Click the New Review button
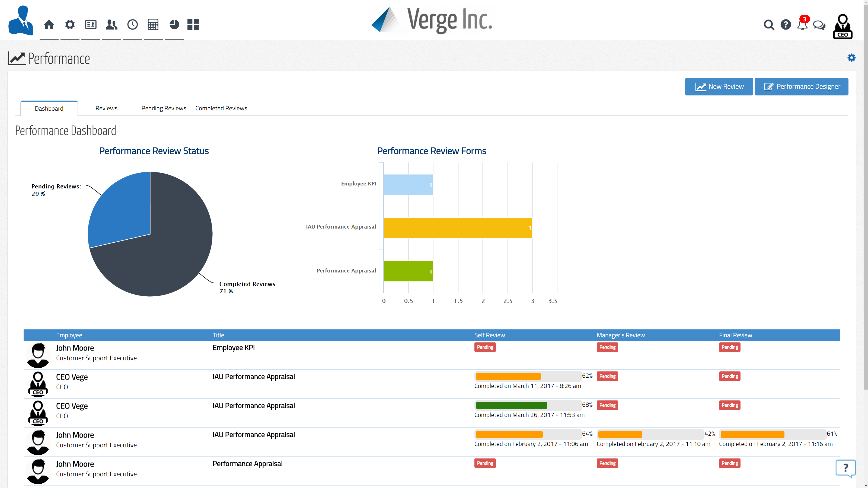This screenshot has width=868, height=488. point(719,86)
